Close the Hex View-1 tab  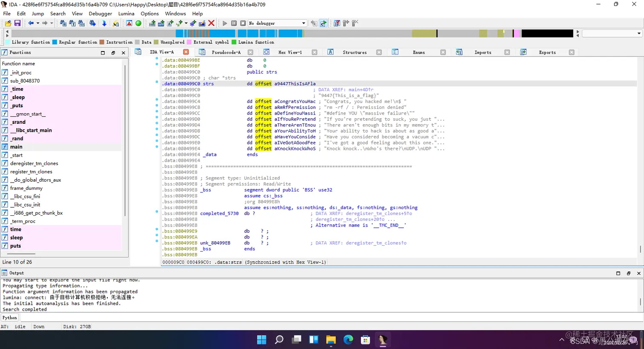tap(314, 52)
